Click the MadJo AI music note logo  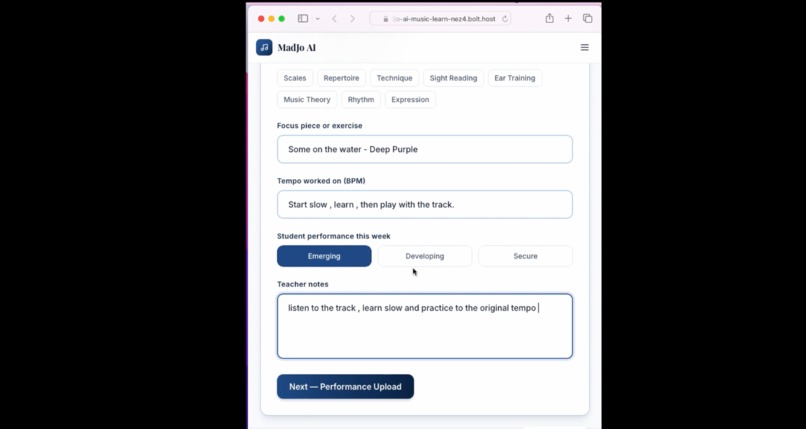[264, 47]
